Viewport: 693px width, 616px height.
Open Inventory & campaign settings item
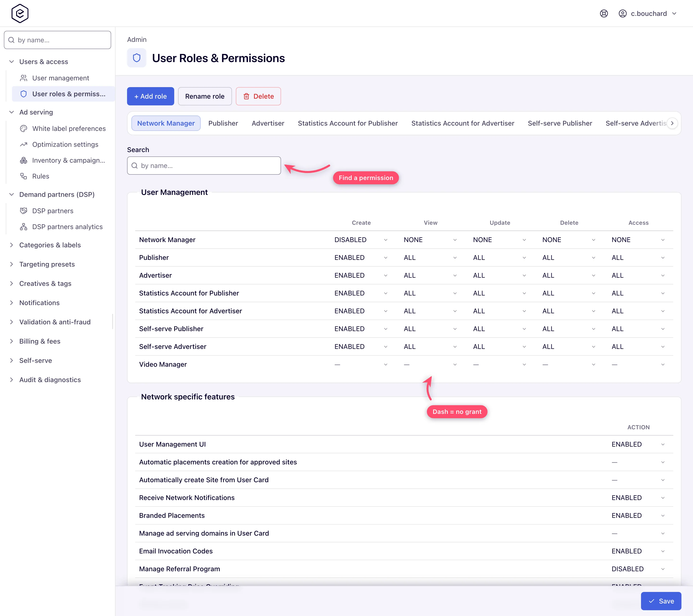point(63,160)
